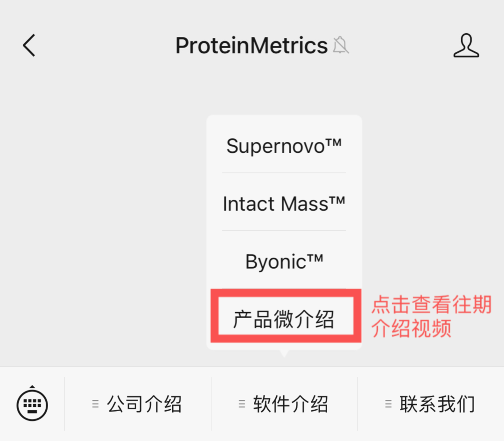Open the account profile icon

coord(466,46)
